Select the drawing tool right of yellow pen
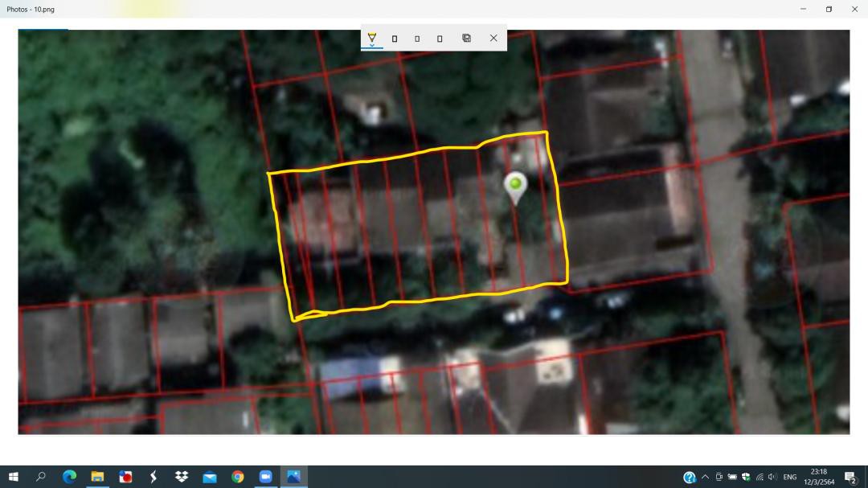 [x=395, y=39]
